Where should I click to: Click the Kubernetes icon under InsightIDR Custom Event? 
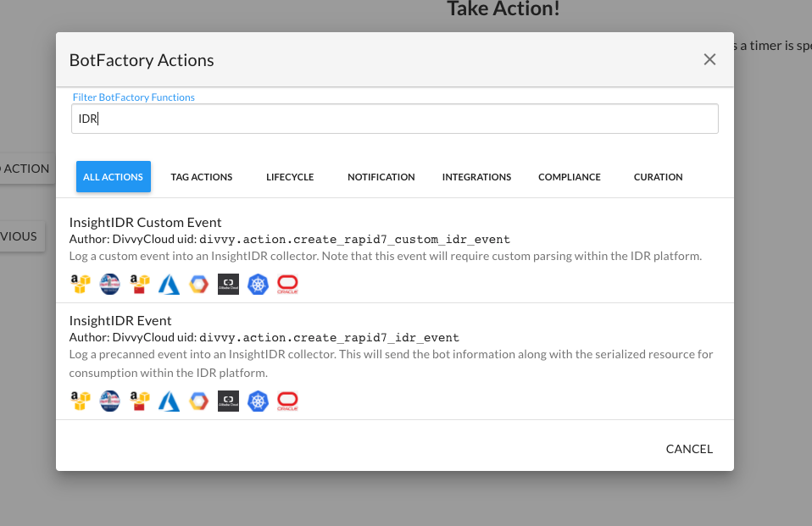point(258,285)
